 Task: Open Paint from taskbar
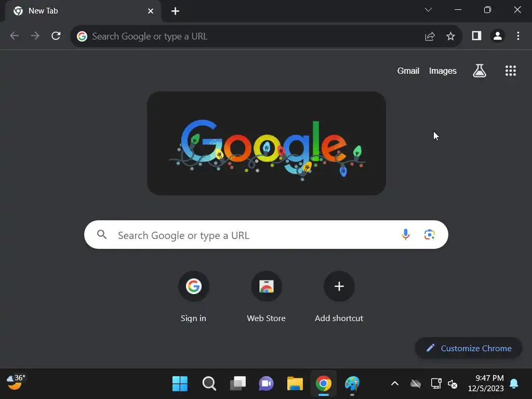click(x=352, y=384)
